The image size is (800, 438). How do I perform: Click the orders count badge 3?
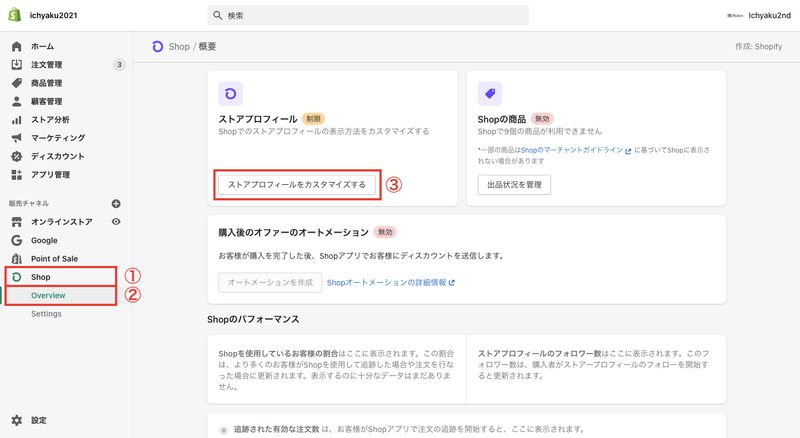pyautogui.click(x=119, y=65)
